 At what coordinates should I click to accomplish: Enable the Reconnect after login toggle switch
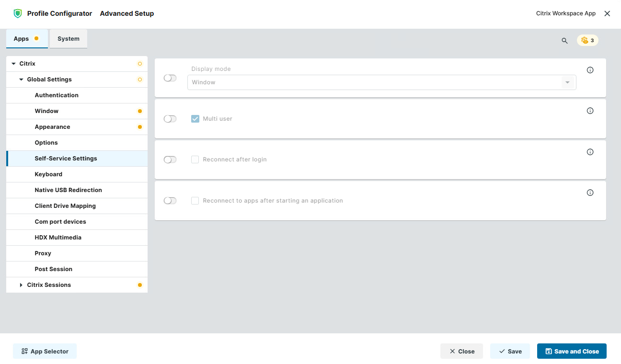click(x=170, y=159)
